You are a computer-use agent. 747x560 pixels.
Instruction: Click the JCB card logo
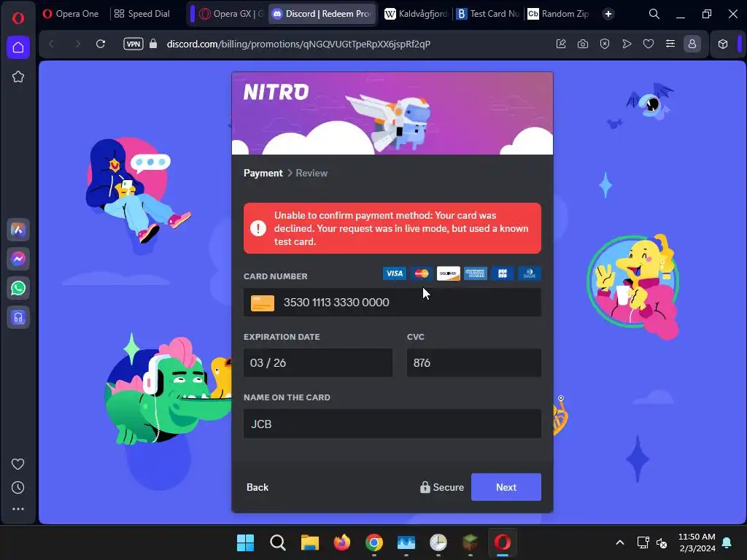point(502,273)
